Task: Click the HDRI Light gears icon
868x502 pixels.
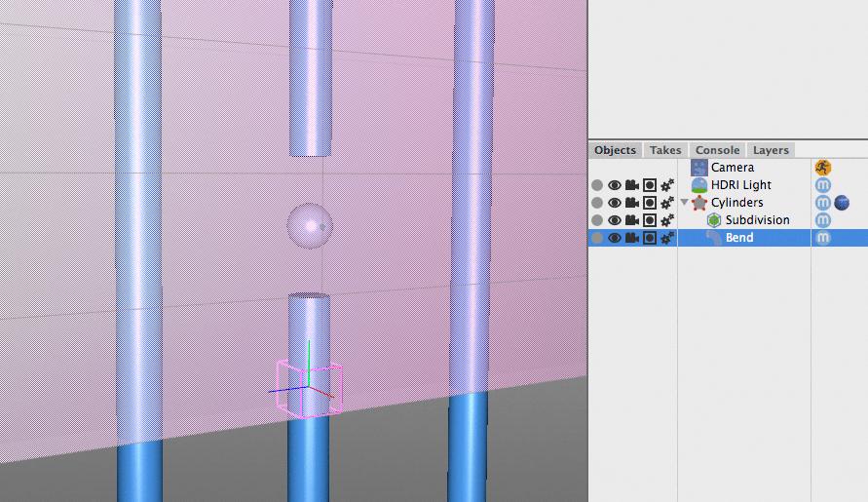Action: click(667, 185)
